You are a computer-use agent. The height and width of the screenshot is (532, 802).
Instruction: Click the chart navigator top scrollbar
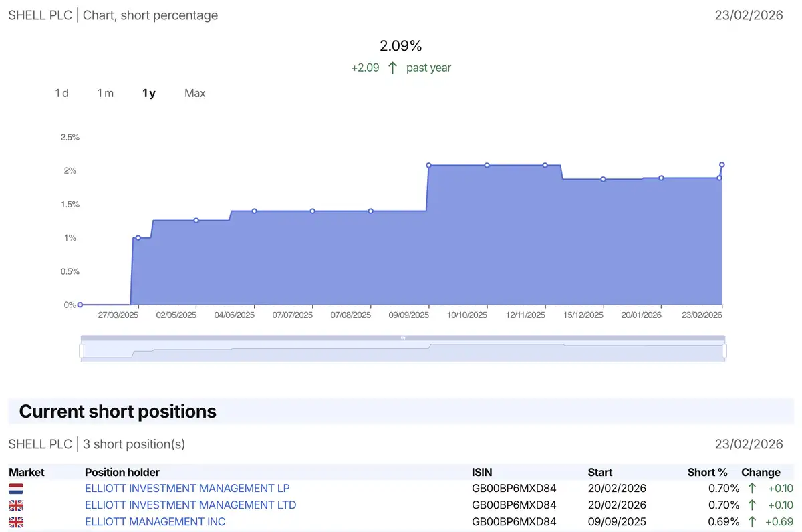coord(402,338)
